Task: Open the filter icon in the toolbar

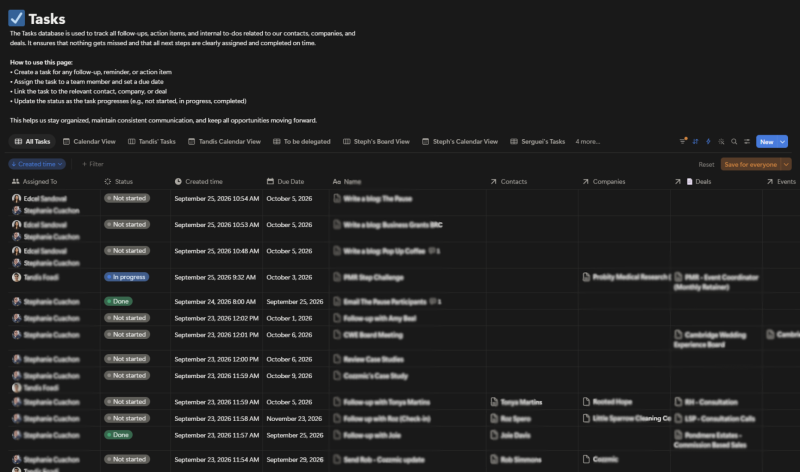Action: click(683, 141)
